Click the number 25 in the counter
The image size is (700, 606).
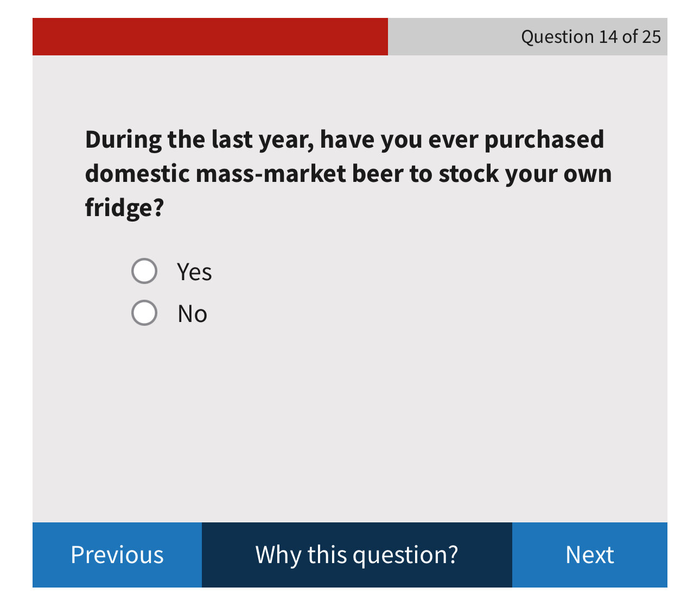coord(651,36)
